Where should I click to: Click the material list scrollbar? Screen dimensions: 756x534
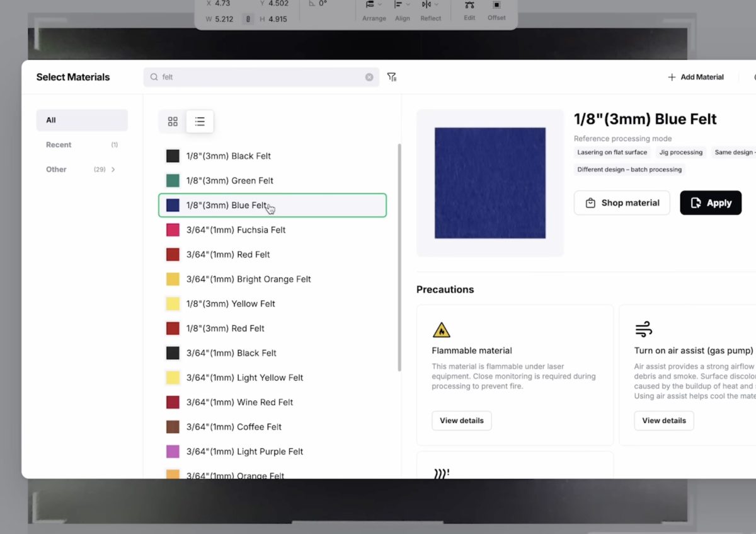click(399, 257)
